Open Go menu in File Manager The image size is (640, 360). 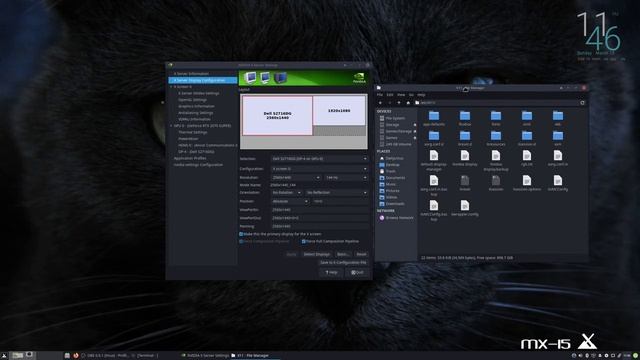tap(411, 95)
